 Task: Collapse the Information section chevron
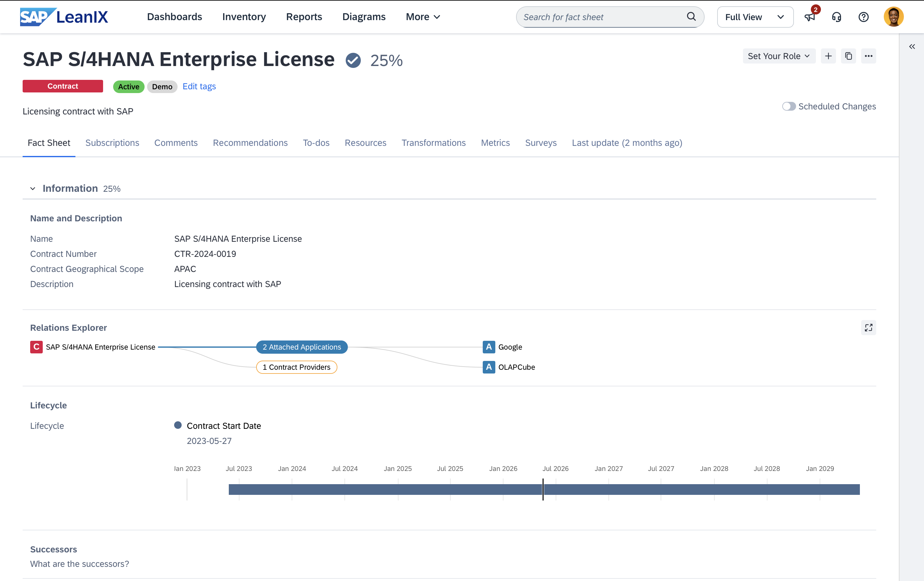pos(33,188)
